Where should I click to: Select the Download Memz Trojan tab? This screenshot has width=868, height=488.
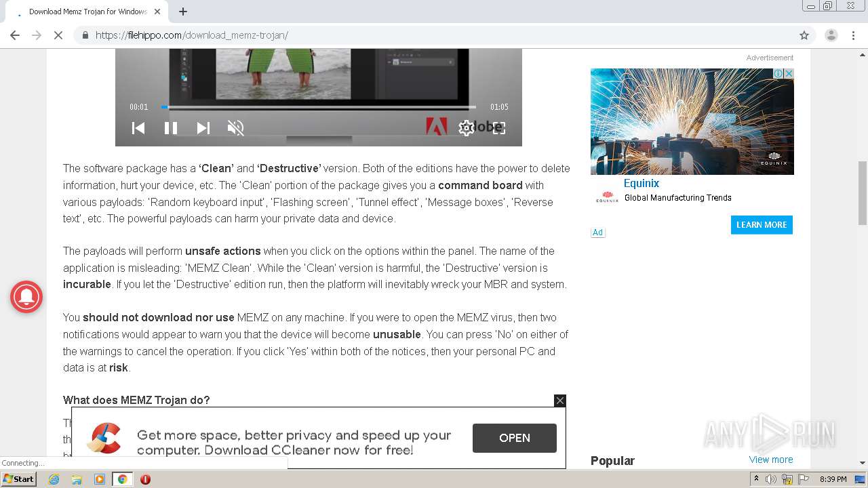pyautogui.click(x=88, y=12)
